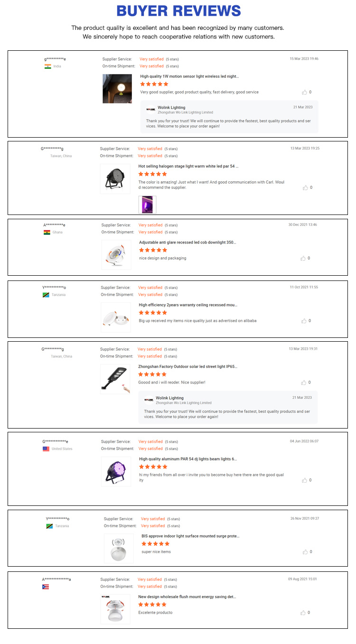356x644 pixels.
Task: Open motion sensor night light product thumbnail
Action: [117, 89]
